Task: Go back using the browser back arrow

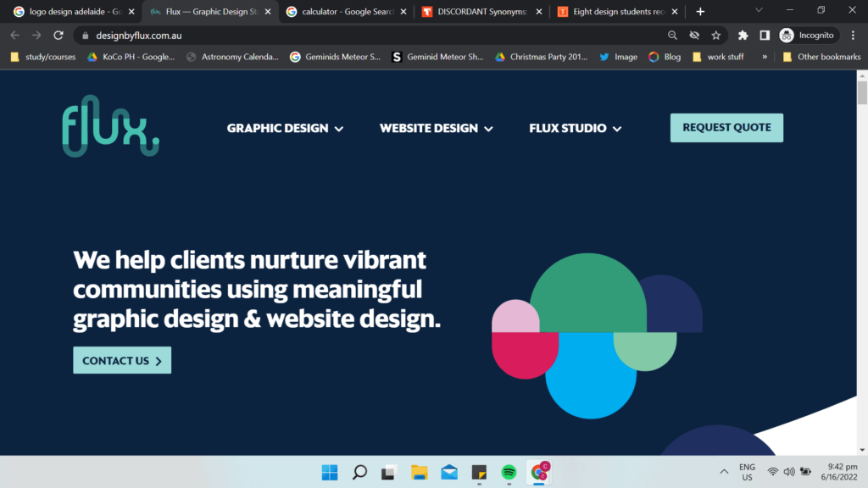Action: pyautogui.click(x=15, y=36)
